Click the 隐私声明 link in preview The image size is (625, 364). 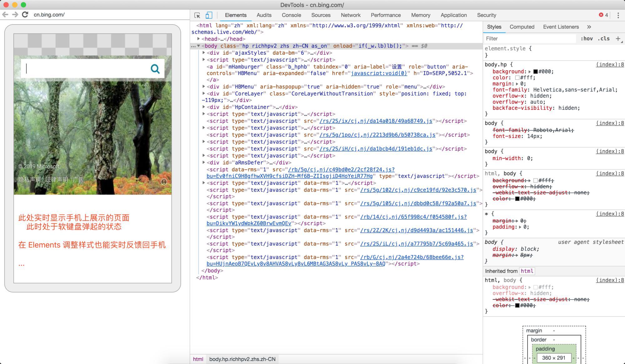pos(29,180)
